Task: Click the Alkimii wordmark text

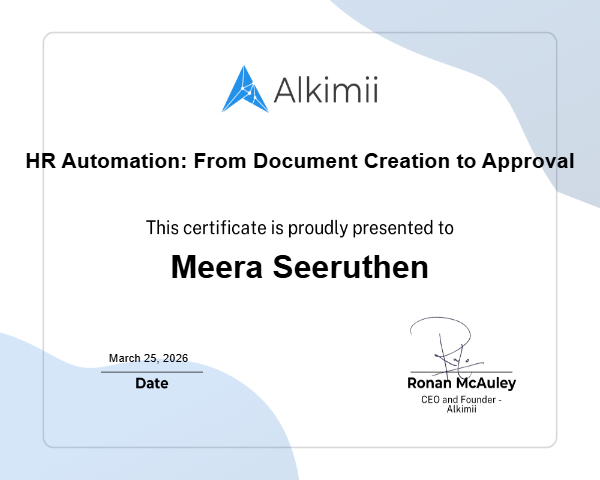Action: [x=326, y=90]
